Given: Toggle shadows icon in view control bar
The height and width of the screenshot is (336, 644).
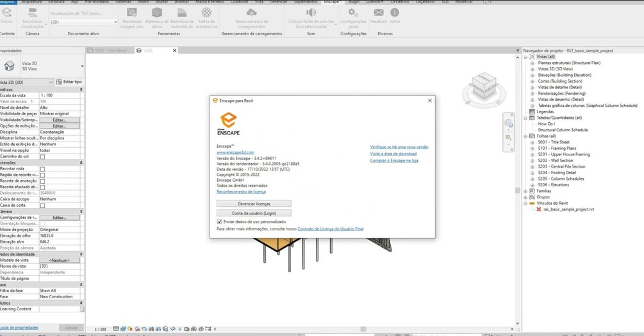Looking at the screenshot, I should tap(137, 328).
